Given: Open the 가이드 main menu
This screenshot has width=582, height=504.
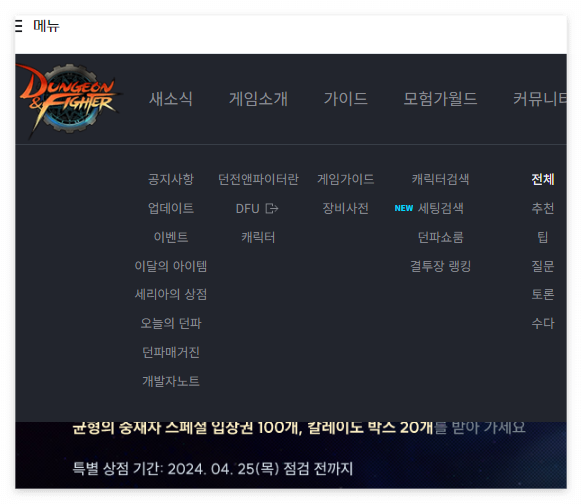Looking at the screenshot, I should 346,99.
